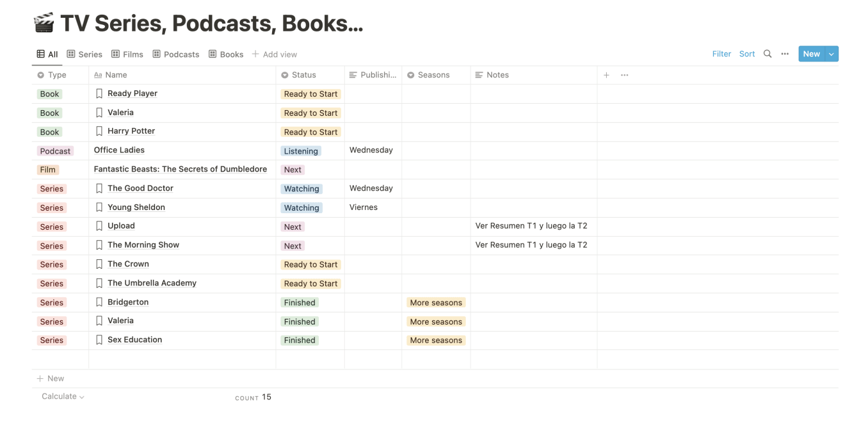The height and width of the screenshot is (434, 868).
Task: Open Fantastic Beasts: The Secrets of Dumbledore
Action: point(181,169)
